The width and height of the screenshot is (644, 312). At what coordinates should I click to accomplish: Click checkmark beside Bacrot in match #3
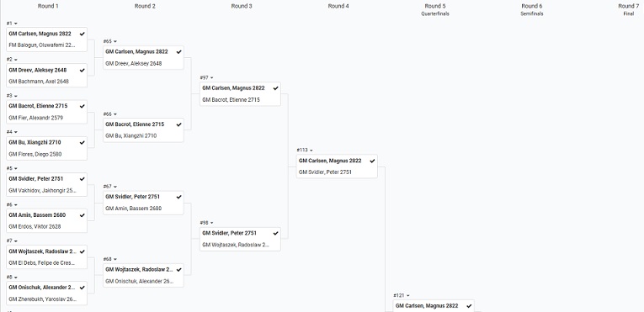(82, 106)
